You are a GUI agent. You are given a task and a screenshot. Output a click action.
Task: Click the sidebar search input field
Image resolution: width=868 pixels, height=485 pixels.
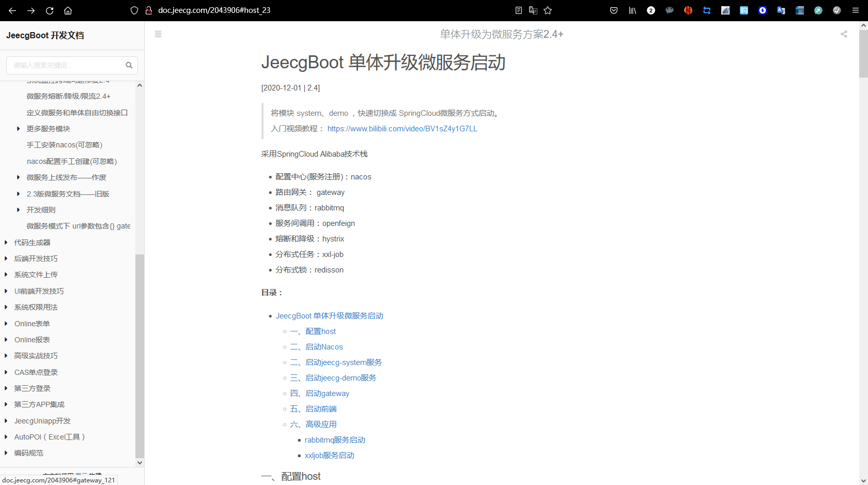click(x=67, y=65)
